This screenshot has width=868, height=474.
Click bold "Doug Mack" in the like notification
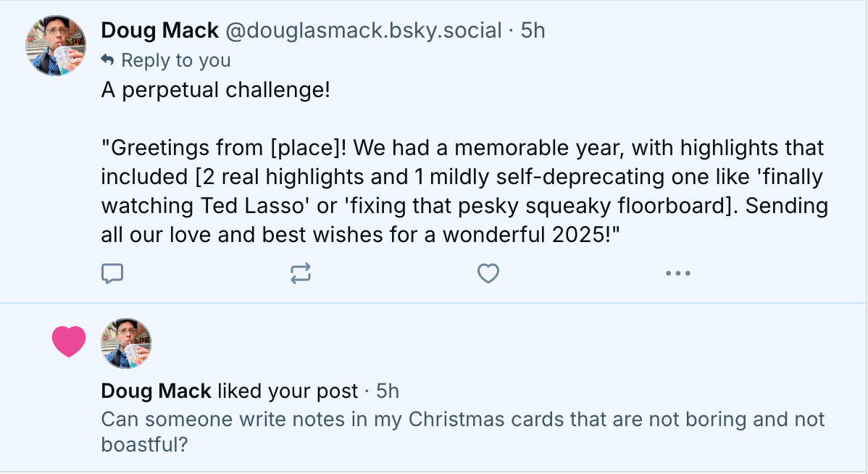point(156,391)
